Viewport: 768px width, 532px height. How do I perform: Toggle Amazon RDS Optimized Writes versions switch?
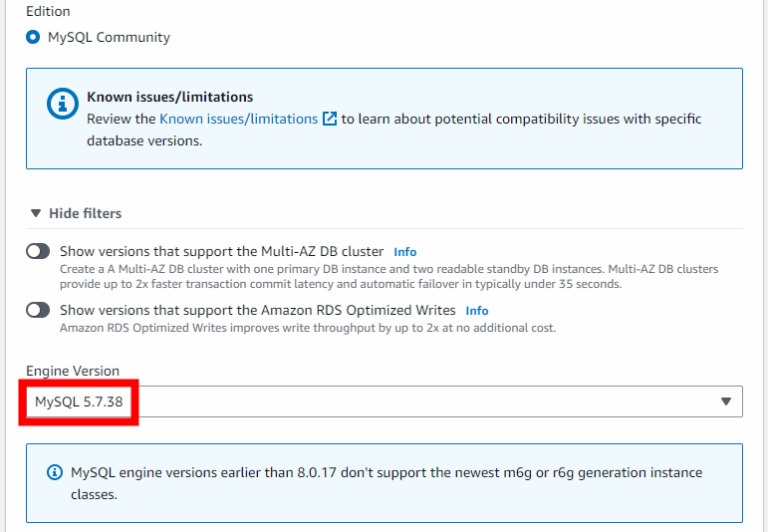tap(38, 310)
